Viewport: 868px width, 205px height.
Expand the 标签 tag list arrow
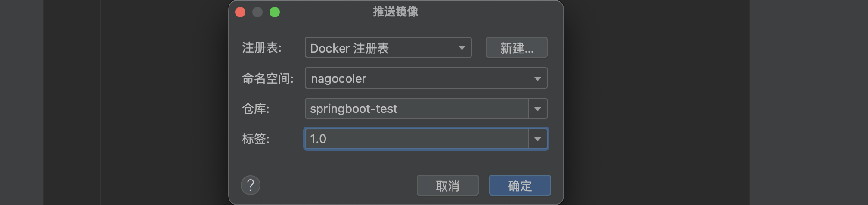pyautogui.click(x=538, y=139)
